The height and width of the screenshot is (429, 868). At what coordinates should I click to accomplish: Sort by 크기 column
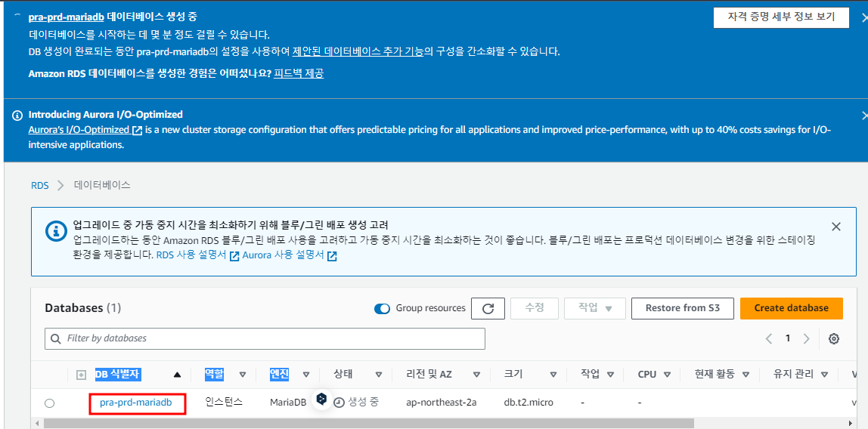[x=553, y=375]
